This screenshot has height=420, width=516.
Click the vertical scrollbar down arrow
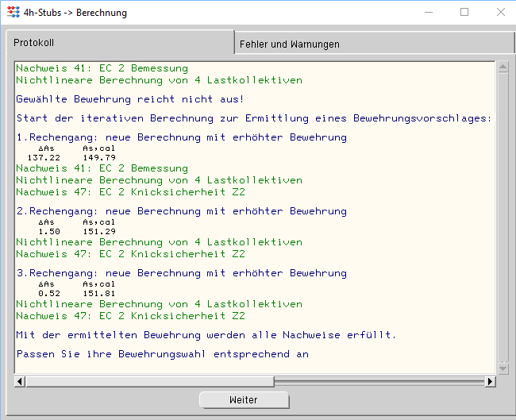click(503, 368)
